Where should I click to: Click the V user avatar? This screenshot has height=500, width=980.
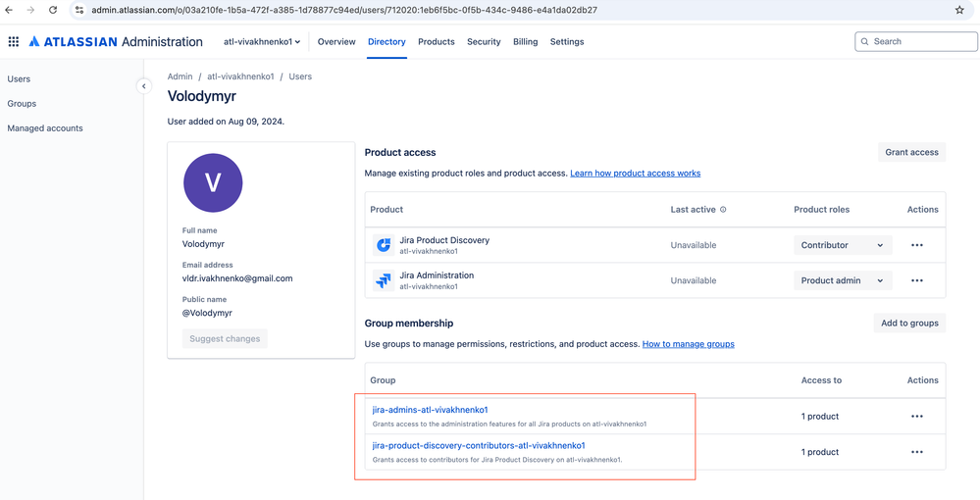pyautogui.click(x=213, y=182)
